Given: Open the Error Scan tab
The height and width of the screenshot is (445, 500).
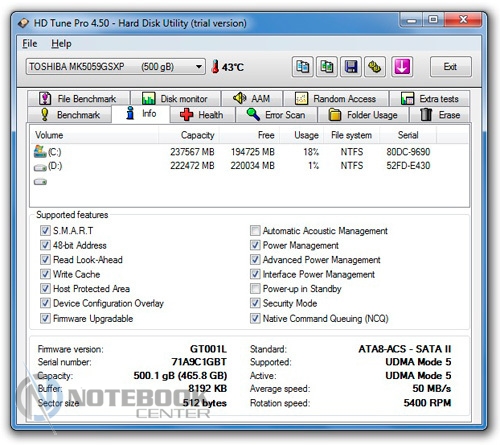Looking at the screenshot, I should [x=276, y=115].
